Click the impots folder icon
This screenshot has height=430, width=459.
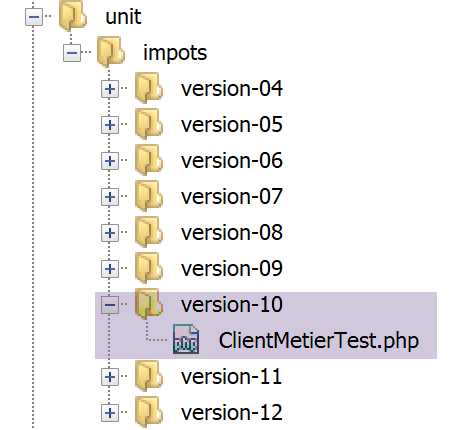[x=111, y=52]
